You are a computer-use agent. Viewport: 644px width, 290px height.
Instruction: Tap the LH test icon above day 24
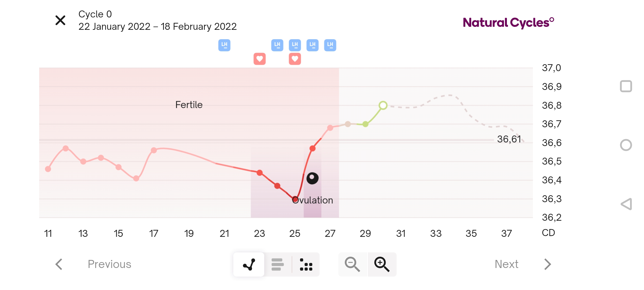(277, 45)
